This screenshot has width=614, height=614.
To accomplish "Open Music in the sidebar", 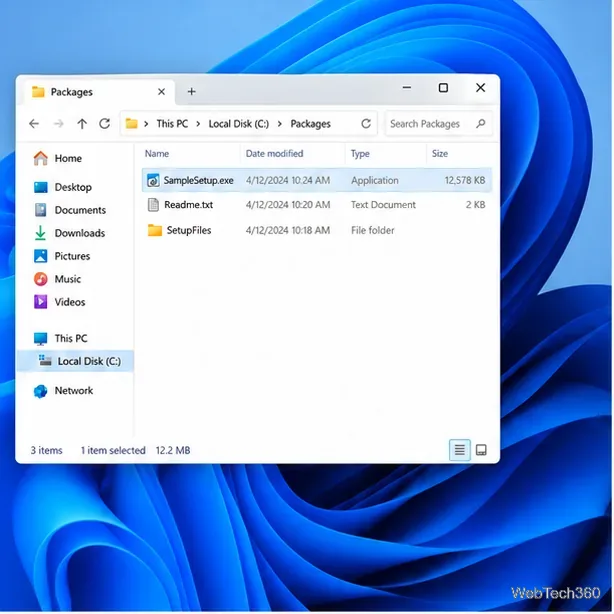I will 58,279.
